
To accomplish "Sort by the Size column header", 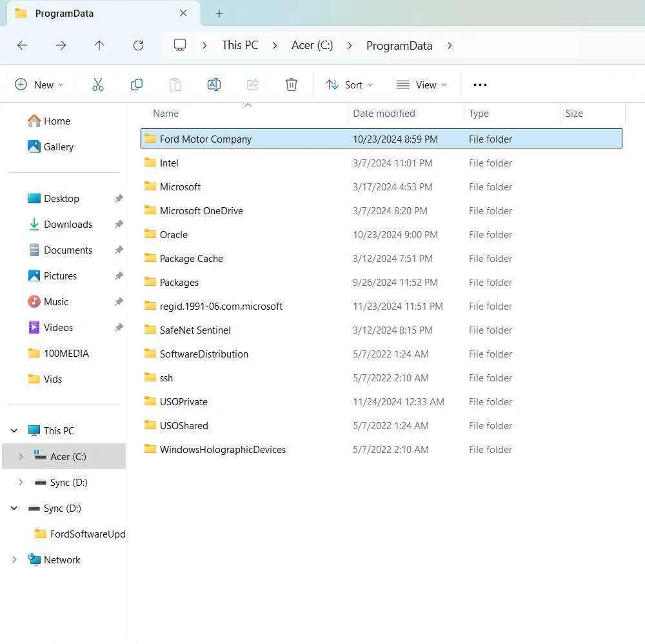I will (574, 113).
